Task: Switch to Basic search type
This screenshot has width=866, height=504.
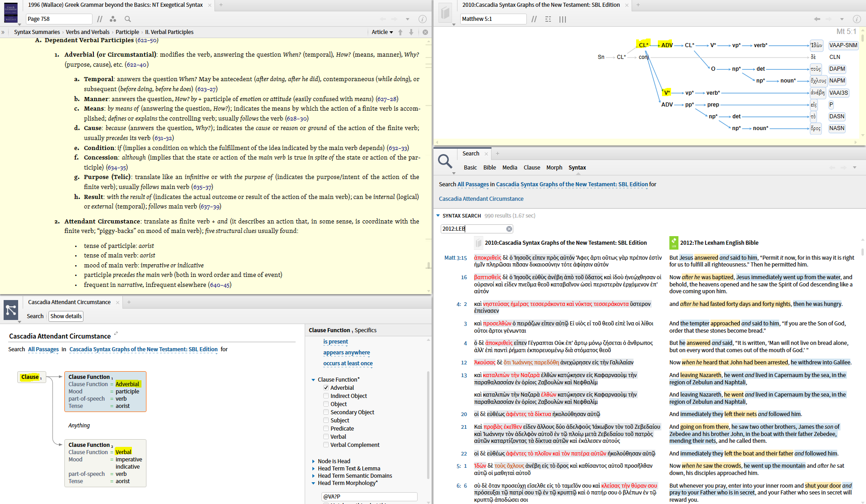Action: tap(470, 168)
